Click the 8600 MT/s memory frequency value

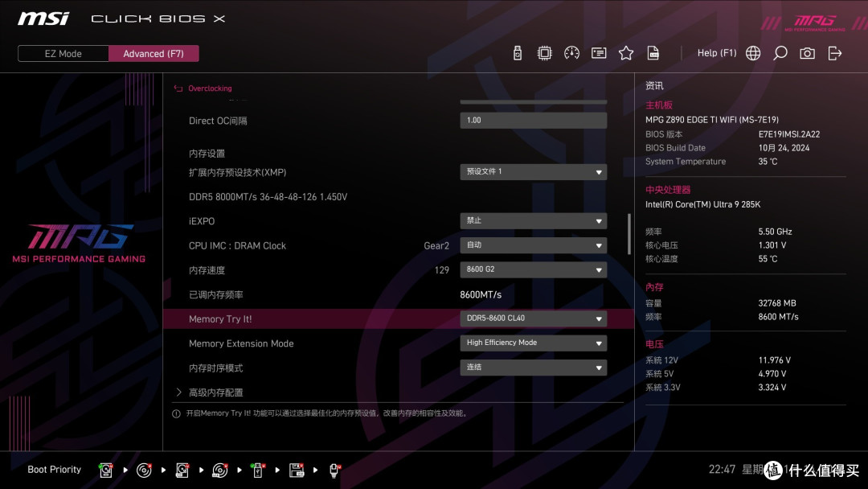[x=778, y=317]
